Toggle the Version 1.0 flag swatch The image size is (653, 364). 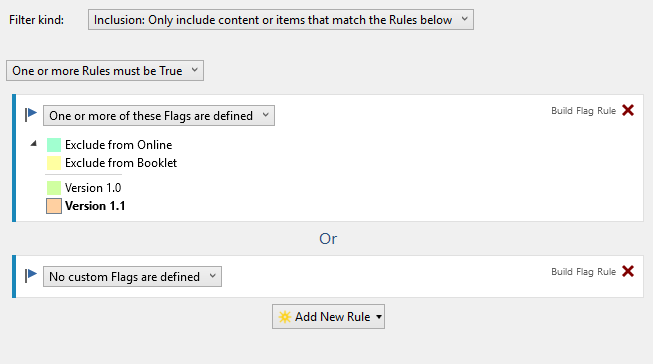(x=54, y=188)
